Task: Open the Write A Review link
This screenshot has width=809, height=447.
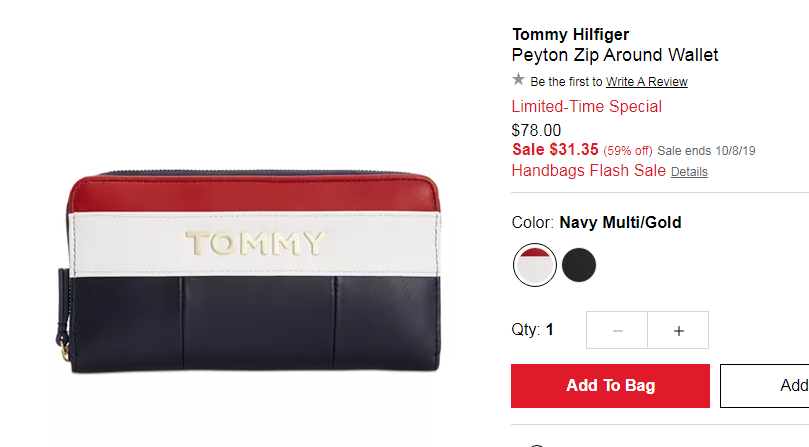Action: [x=646, y=82]
